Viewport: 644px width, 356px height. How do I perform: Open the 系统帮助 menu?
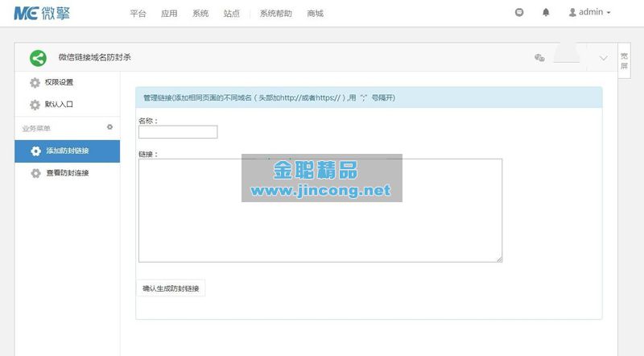click(275, 14)
